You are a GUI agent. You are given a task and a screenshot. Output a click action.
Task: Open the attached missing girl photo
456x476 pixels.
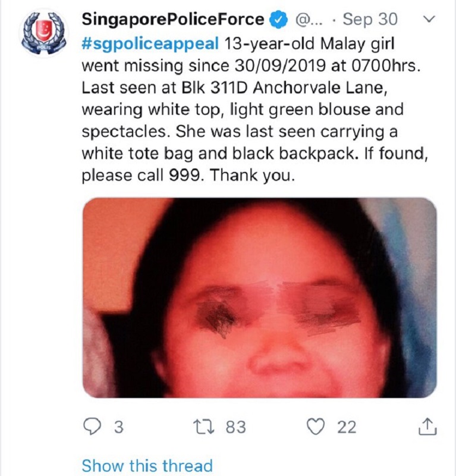[x=260, y=298]
